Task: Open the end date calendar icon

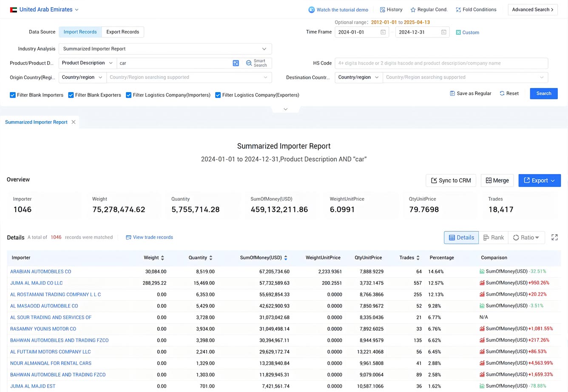Action: point(444,32)
